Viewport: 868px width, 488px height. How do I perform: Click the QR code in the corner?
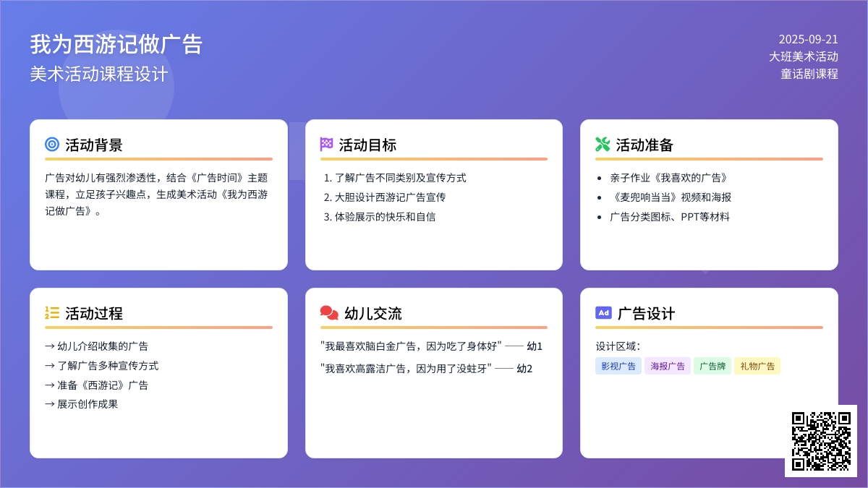click(x=820, y=440)
